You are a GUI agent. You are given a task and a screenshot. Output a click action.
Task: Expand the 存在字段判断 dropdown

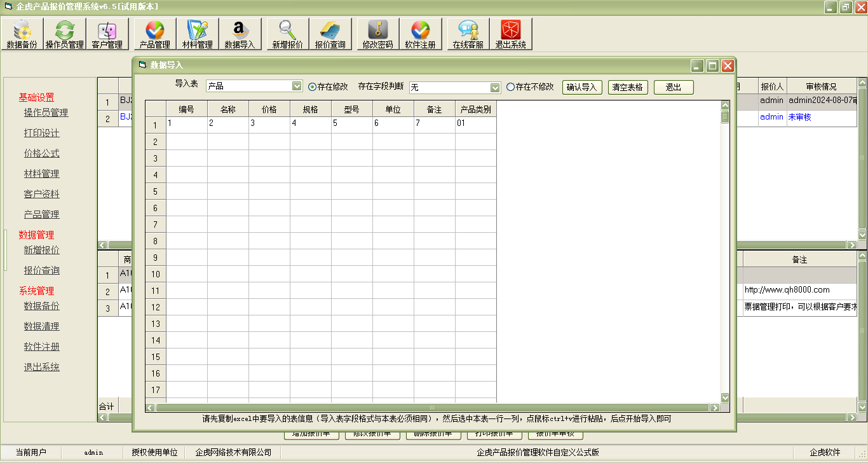click(x=495, y=88)
